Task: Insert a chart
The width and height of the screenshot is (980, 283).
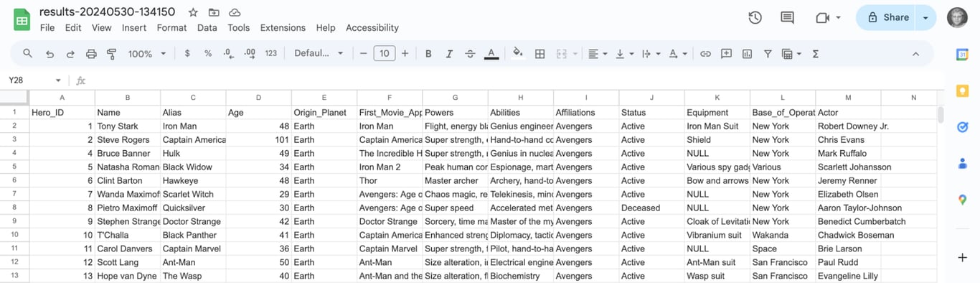Action: coord(747,54)
